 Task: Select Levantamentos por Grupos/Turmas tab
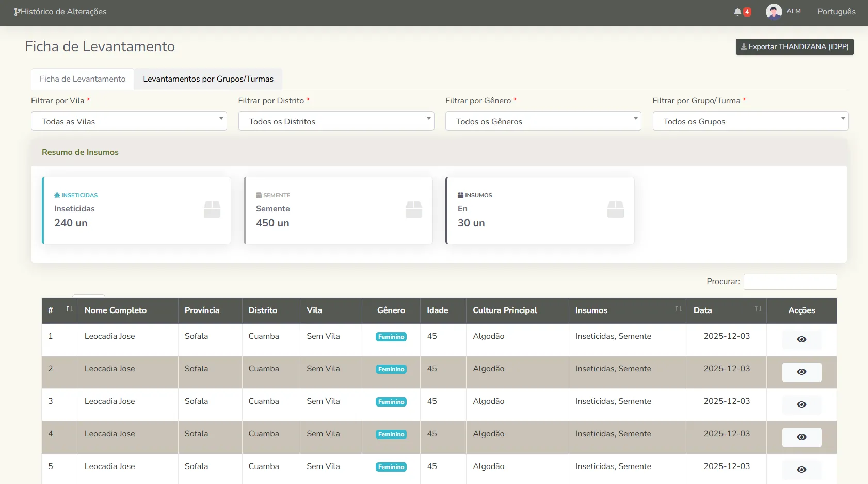coord(208,79)
